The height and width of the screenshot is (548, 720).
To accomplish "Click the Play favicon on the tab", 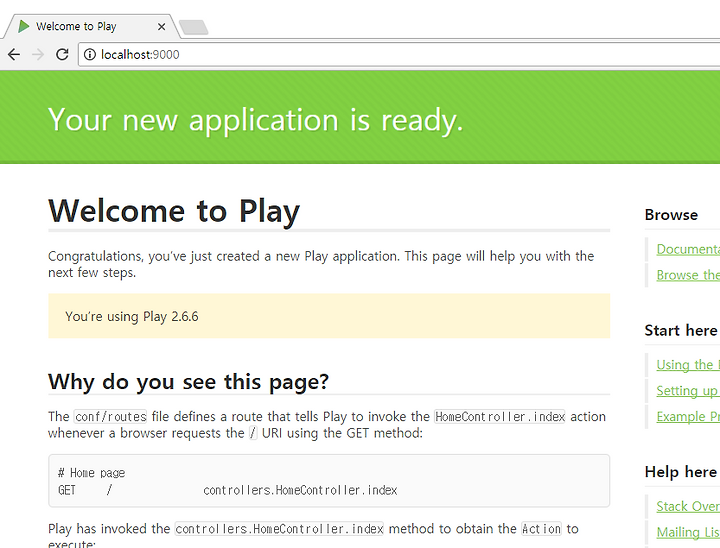I will tap(24, 26).
